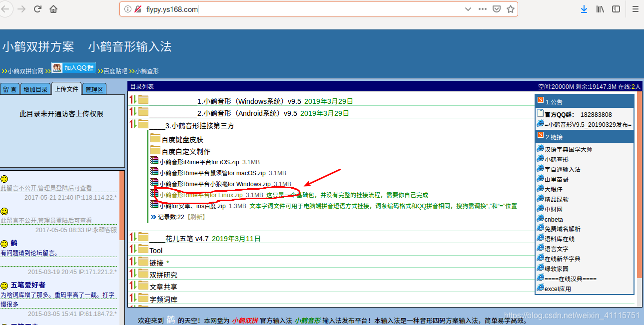Open the Firefox hamburger menu
This screenshot has width=644, height=325.
(635, 9)
